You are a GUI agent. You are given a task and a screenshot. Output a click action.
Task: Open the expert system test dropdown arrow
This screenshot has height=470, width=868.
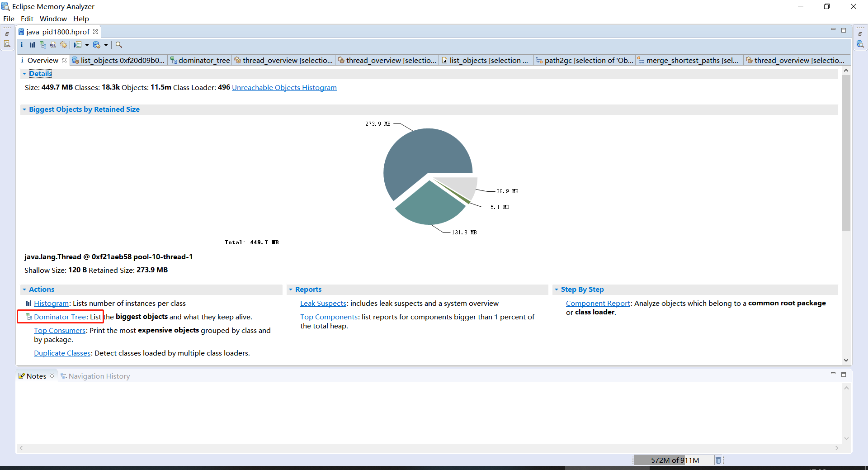click(x=87, y=45)
